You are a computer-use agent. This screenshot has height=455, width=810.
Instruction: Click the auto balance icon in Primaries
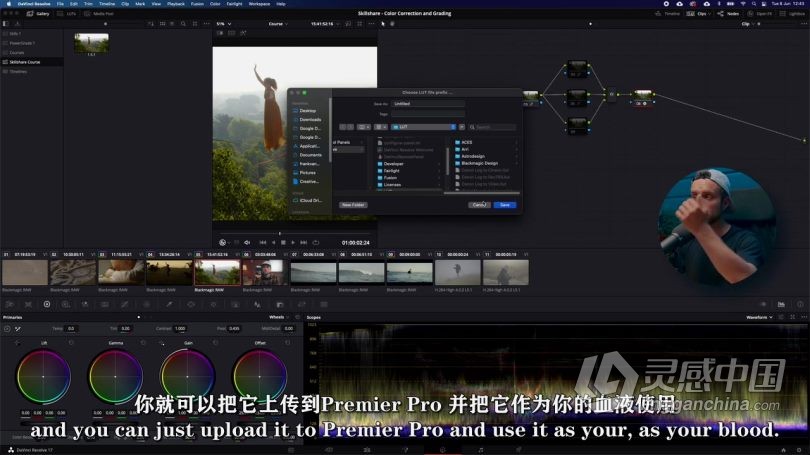pyautogui.click(x=7, y=329)
